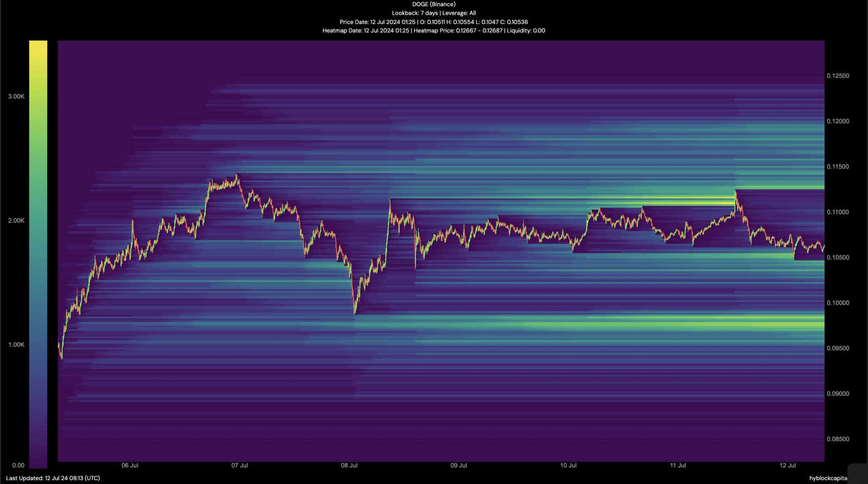Select the Lookback 7 days leverage line
Screen dimensions: 868x484
pyautogui.click(x=434, y=13)
